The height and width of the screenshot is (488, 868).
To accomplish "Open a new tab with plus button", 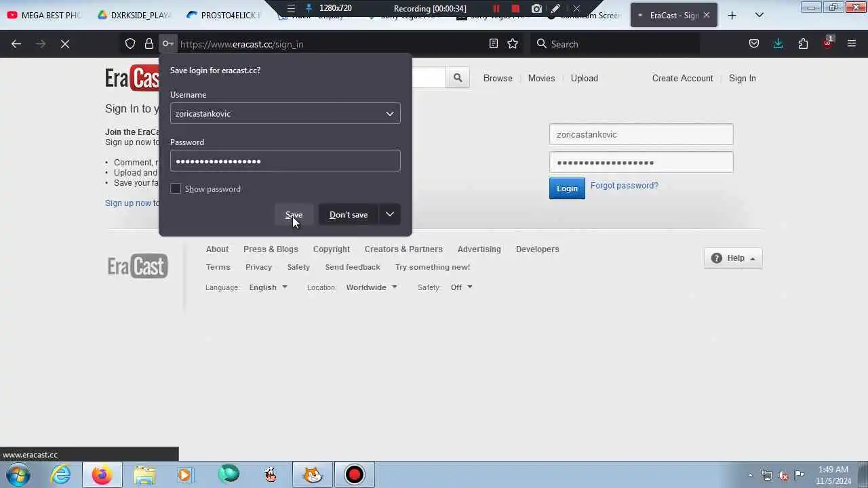I will click(x=732, y=15).
